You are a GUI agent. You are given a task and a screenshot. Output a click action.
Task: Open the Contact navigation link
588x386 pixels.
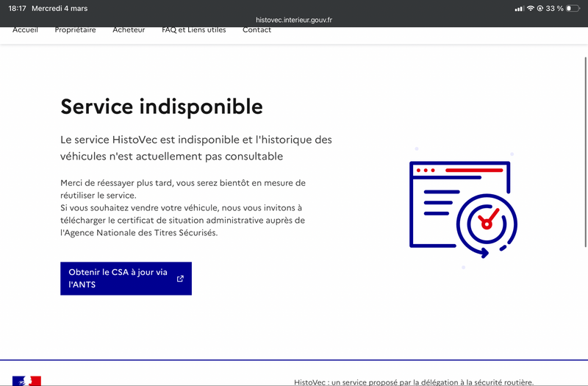[257, 30]
